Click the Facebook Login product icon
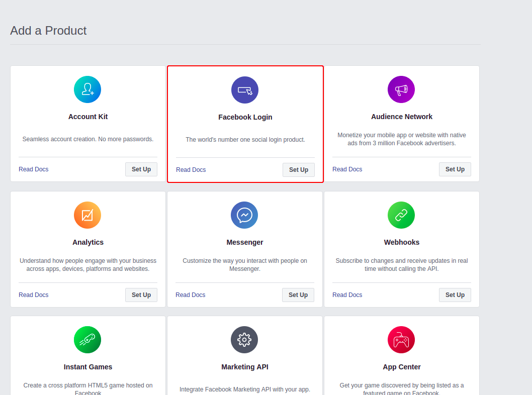The height and width of the screenshot is (395, 532). pos(245,90)
